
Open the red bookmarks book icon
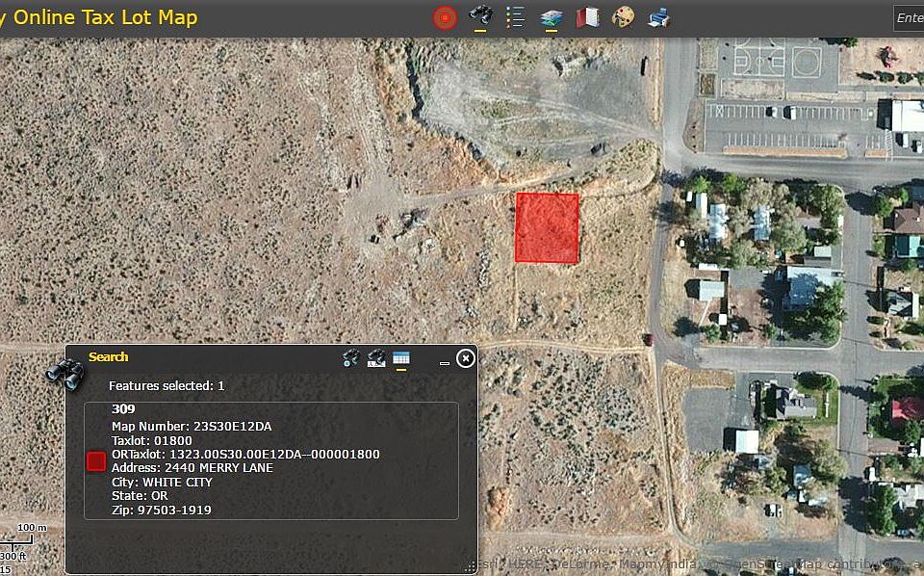[587, 17]
